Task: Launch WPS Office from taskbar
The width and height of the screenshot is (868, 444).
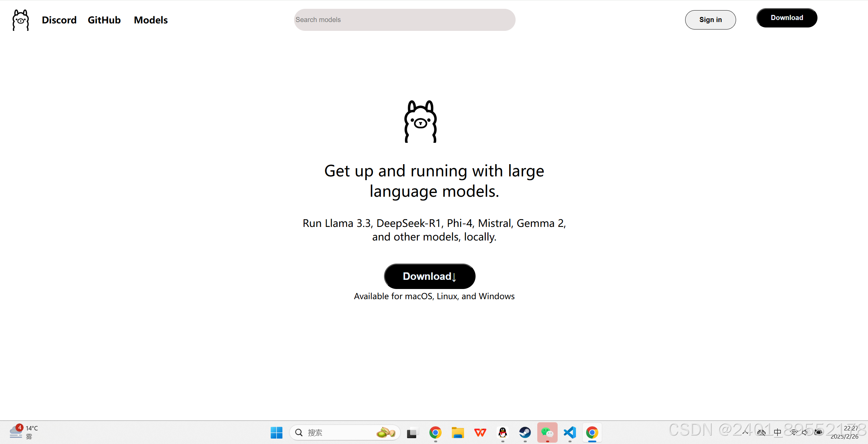Action: tap(480, 432)
